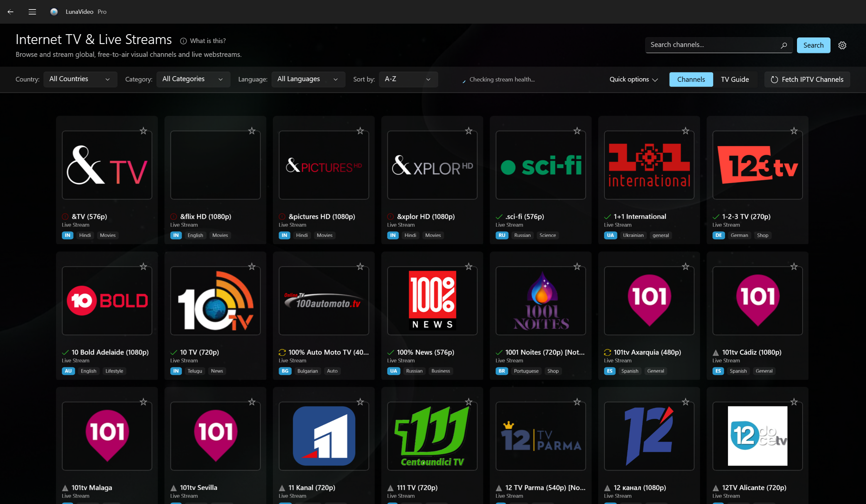This screenshot has width=866, height=504.
Task: Switch to the Channels tab
Action: click(x=691, y=80)
